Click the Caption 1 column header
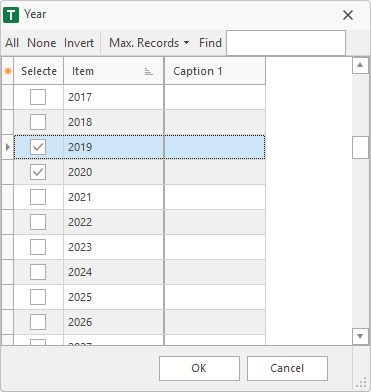Viewport: 371px width, 392px height. (215, 71)
